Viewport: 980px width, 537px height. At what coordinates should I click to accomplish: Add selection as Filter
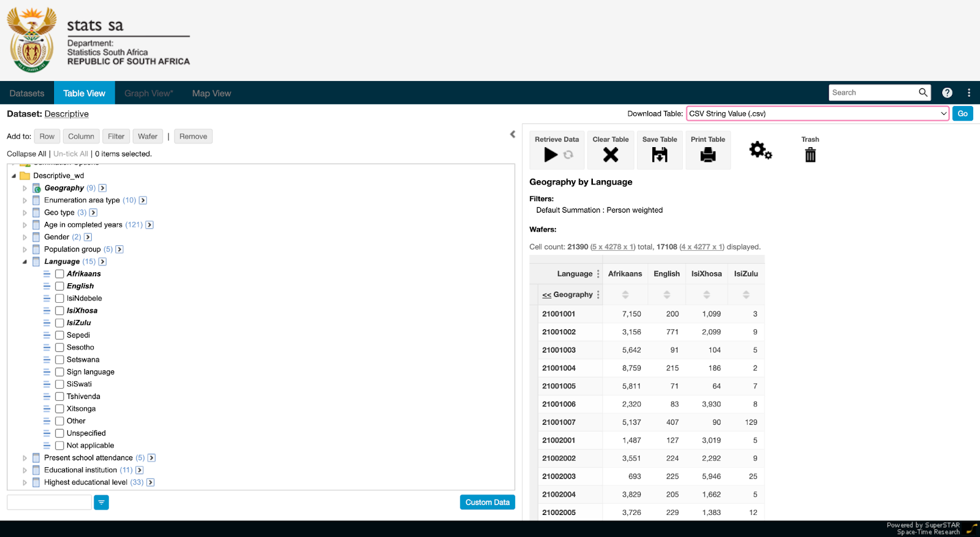116,136
